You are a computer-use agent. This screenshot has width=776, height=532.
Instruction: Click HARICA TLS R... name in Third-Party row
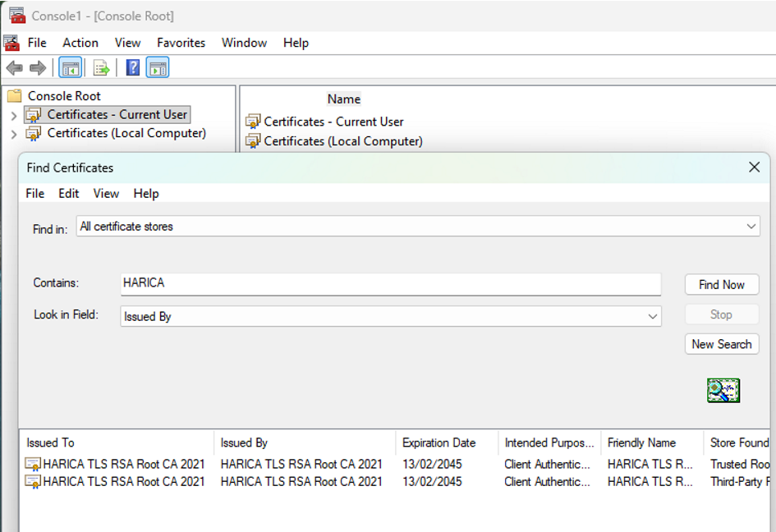pyautogui.click(x=650, y=482)
